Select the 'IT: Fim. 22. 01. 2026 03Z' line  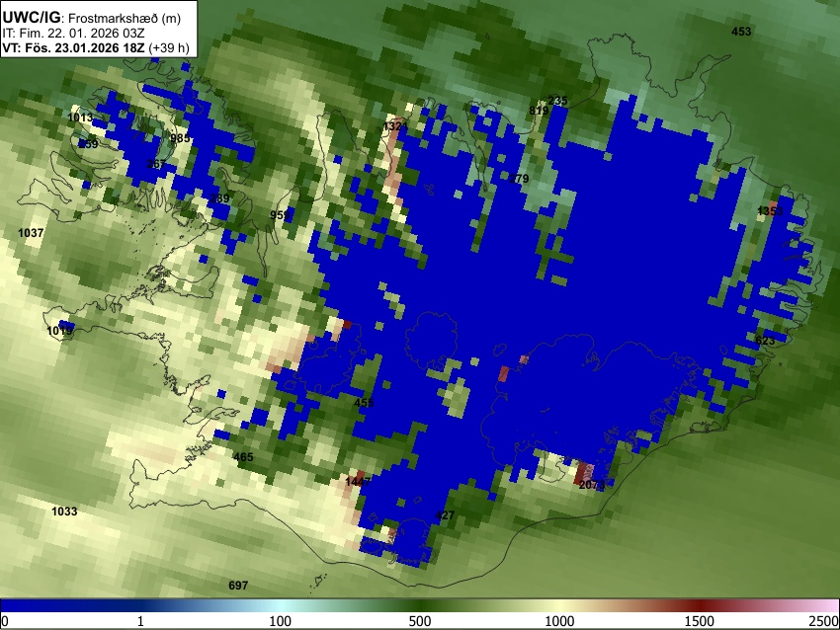pos(73,34)
